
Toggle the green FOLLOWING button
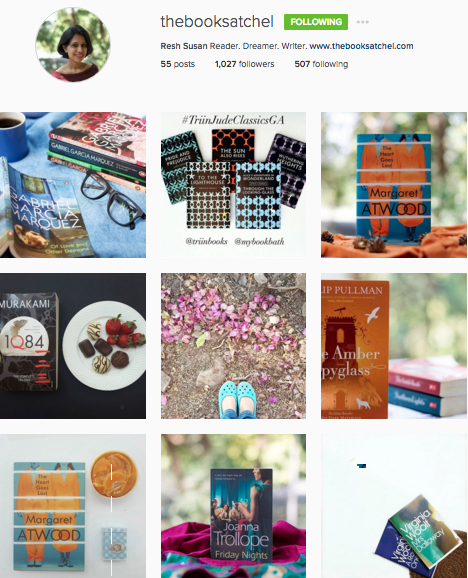coord(316,22)
